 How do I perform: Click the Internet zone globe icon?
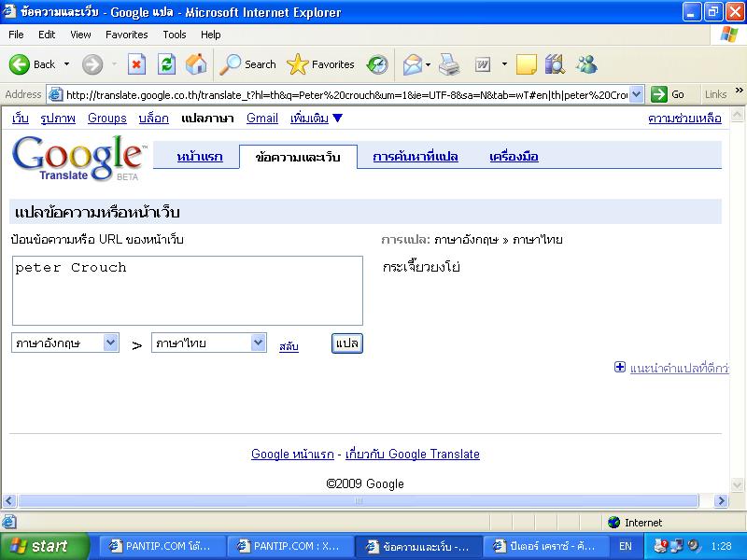pyautogui.click(x=613, y=523)
